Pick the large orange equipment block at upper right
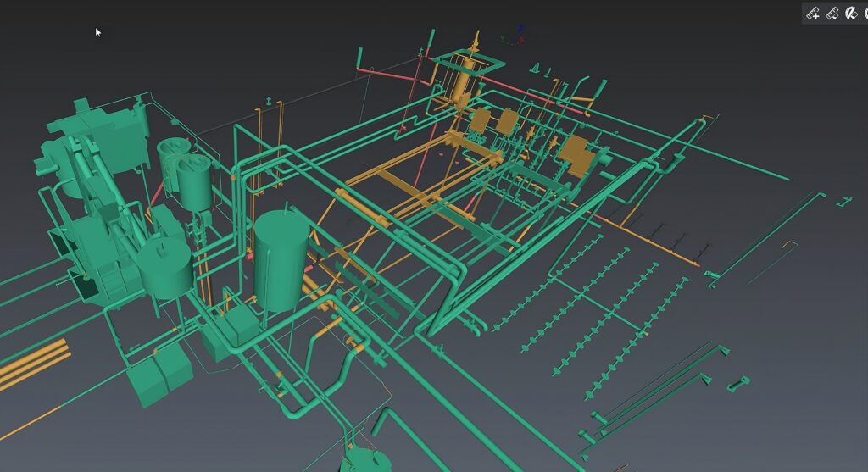Screen dimensions: 868x472 pyautogui.click(x=578, y=154)
